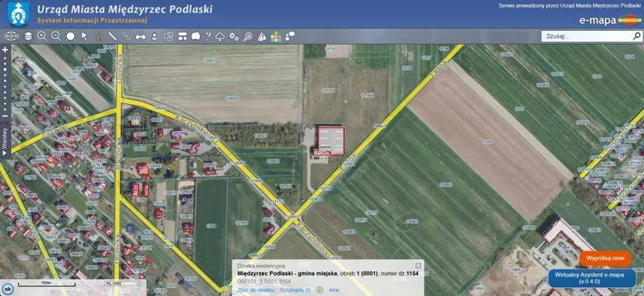Click the Inne link in popup
644x296 pixels.
coord(334,289)
